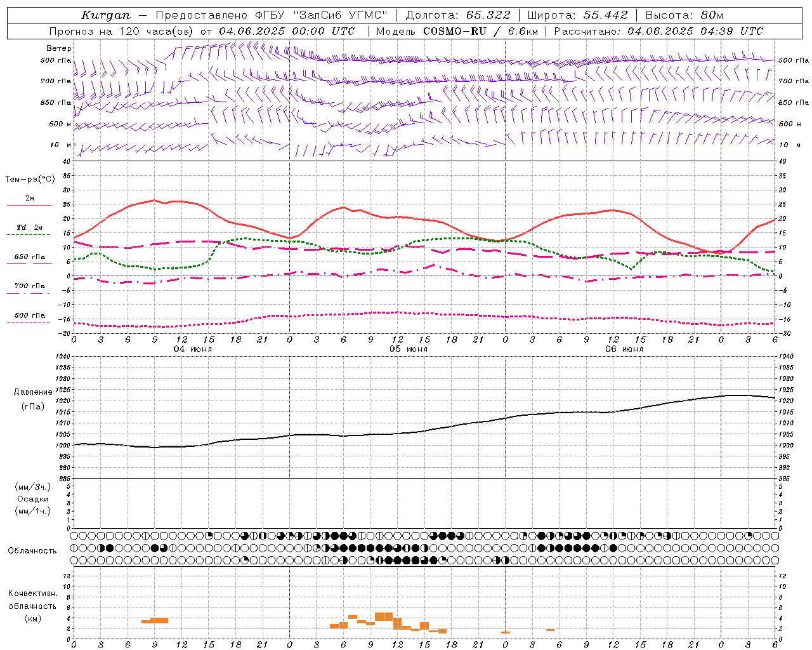812x650 pixels.
Task: Click the date label 04 июня
Action: (x=193, y=349)
